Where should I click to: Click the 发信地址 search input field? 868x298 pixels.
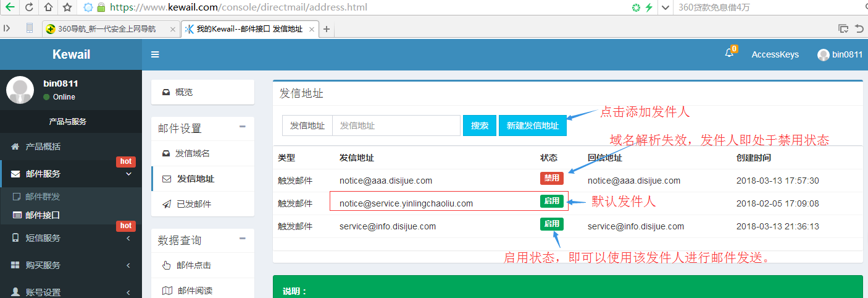coord(396,126)
